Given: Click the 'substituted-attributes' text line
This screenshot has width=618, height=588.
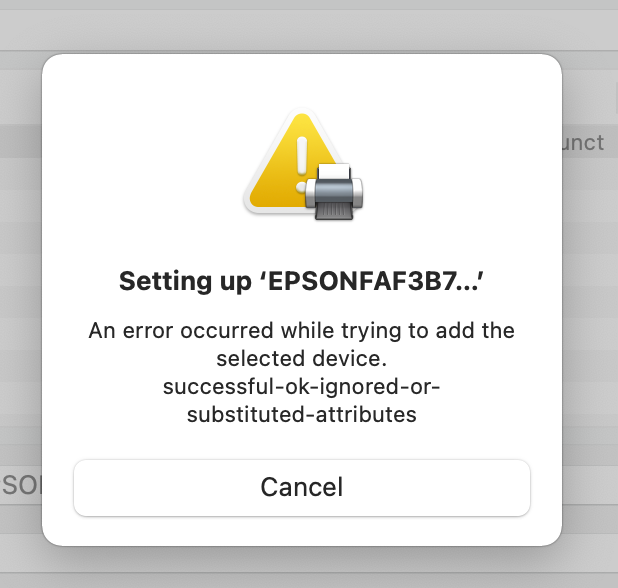Looking at the screenshot, I should [x=302, y=415].
